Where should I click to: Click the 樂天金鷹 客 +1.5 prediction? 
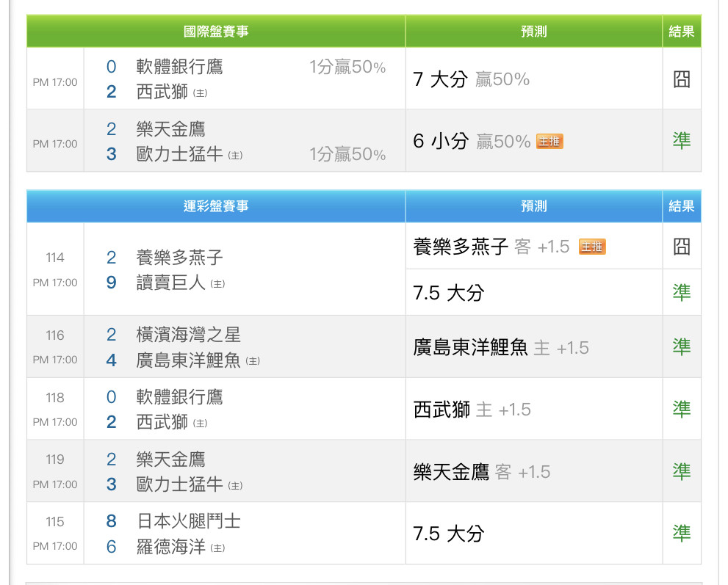(x=481, y=472)
